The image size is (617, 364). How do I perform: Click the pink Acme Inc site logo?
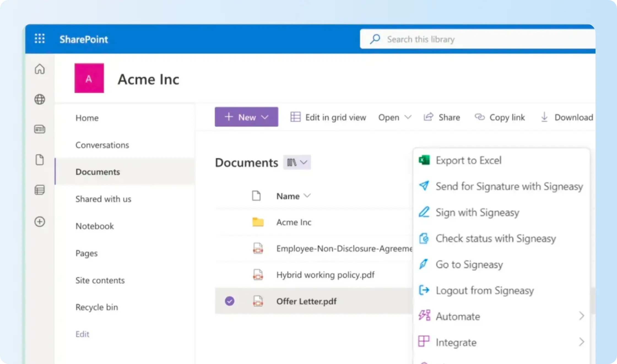[89, 78]
